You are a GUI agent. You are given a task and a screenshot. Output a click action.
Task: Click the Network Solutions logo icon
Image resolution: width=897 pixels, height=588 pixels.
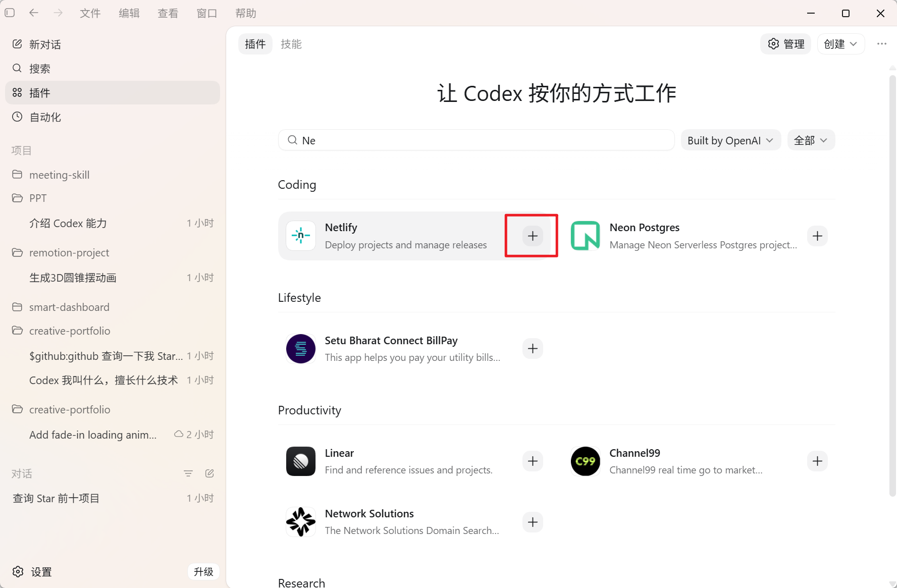[x=301, y=522]
